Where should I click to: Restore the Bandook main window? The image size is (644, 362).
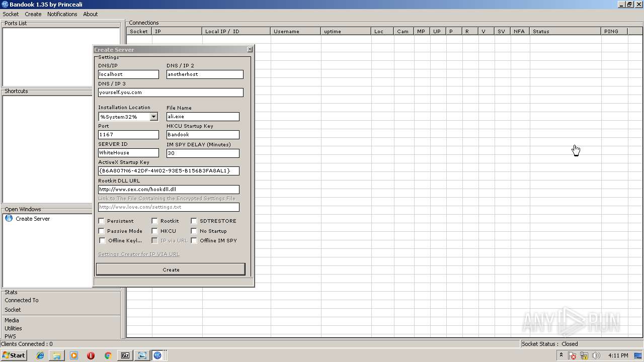click(x=629, y=5)
